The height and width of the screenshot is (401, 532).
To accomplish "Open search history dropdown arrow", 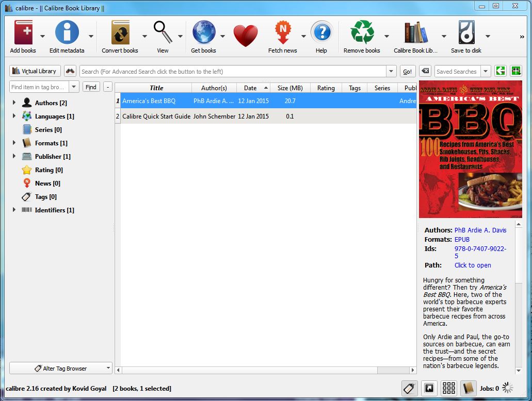I will (x=391, y=71).
